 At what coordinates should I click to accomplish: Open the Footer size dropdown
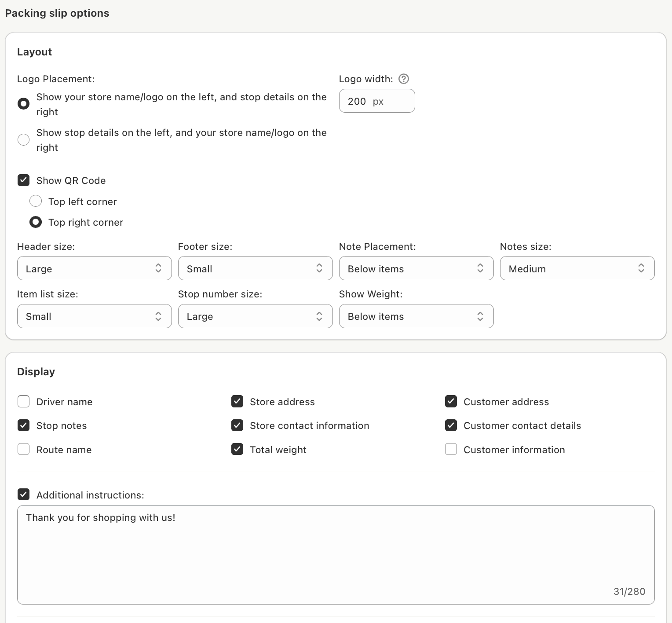pyautogui.click(x=255, y=268)
